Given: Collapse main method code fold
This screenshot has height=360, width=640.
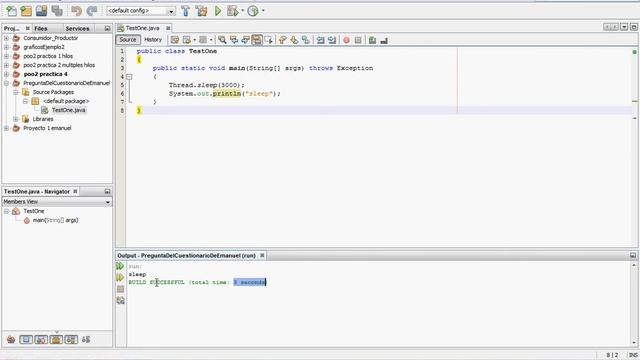Looking at the screenshot, I should 129,77.
